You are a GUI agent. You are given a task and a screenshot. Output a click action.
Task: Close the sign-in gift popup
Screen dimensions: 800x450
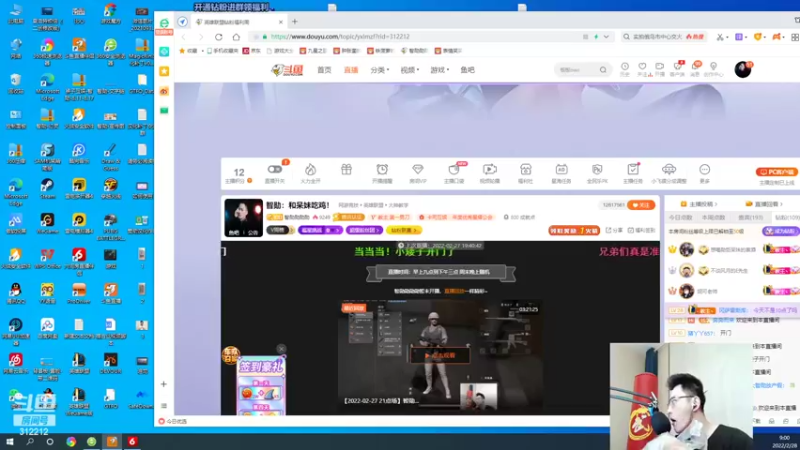pos(281,349)
